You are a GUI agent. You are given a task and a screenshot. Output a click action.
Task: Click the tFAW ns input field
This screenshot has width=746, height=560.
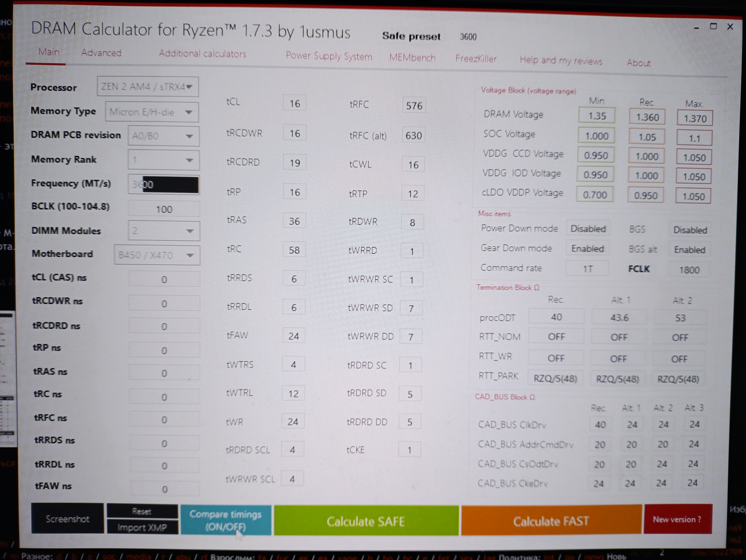pyautogui.click(x=165, y=489)
